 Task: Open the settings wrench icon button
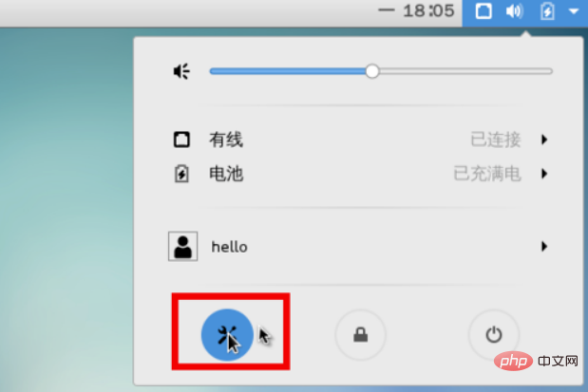point(227,335)
